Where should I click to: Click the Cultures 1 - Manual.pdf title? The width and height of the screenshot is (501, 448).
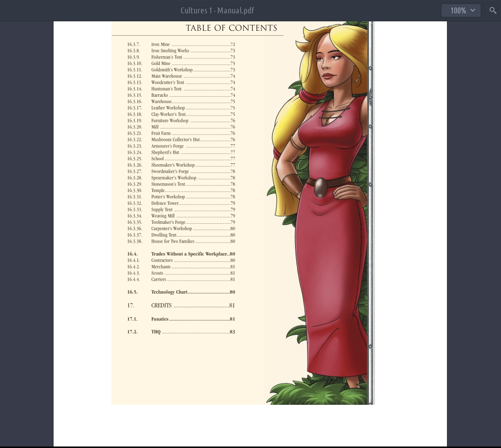[217, 10]
